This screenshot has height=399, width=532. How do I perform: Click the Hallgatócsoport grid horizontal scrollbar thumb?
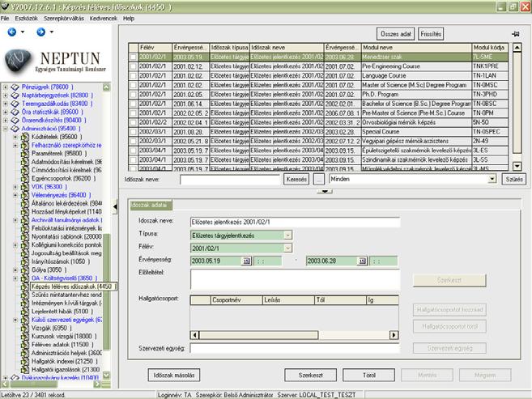click(258, 335)
